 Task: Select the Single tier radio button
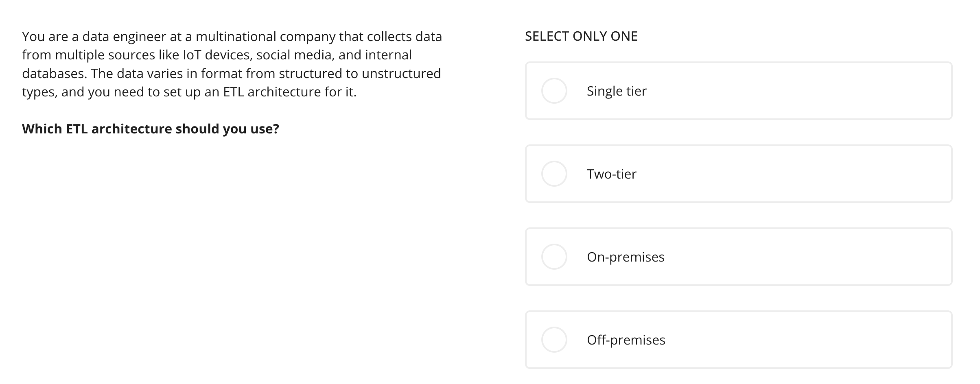(x=554, y=91)
